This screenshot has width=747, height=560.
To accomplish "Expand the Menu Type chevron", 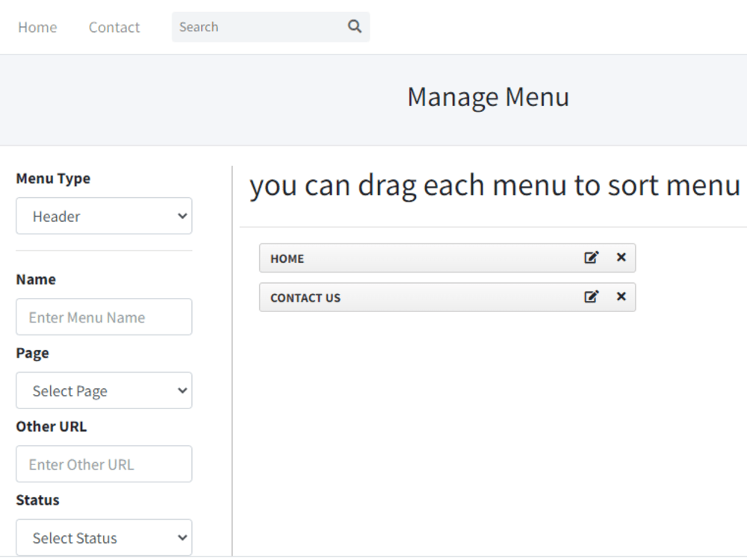I will point(182,216).
